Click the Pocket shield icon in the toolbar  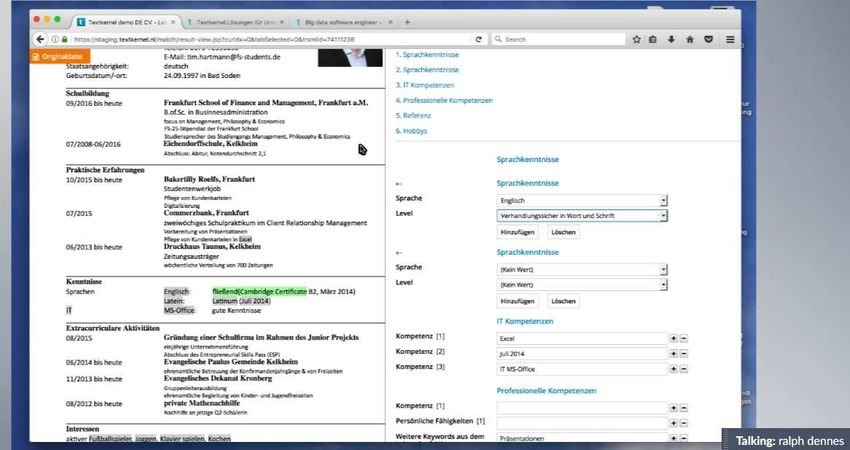(709, 40)
